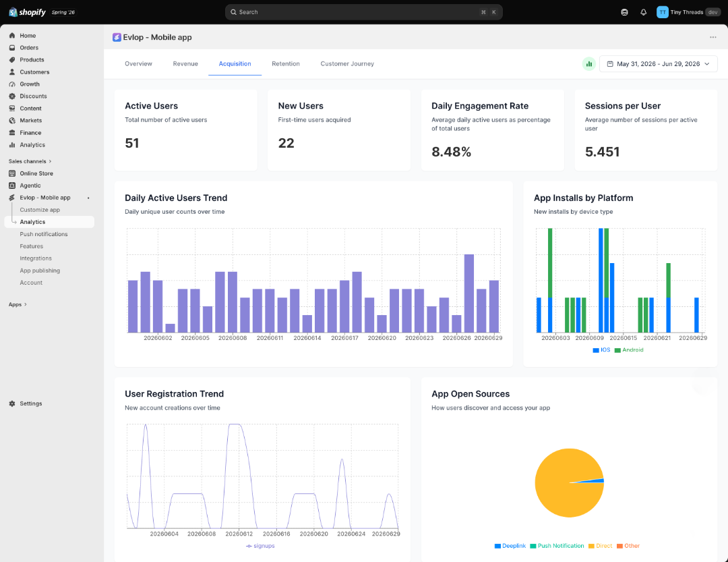Toggle Direct slice in pie legend
Screen dimensions: 728x562
coord(600,546)
